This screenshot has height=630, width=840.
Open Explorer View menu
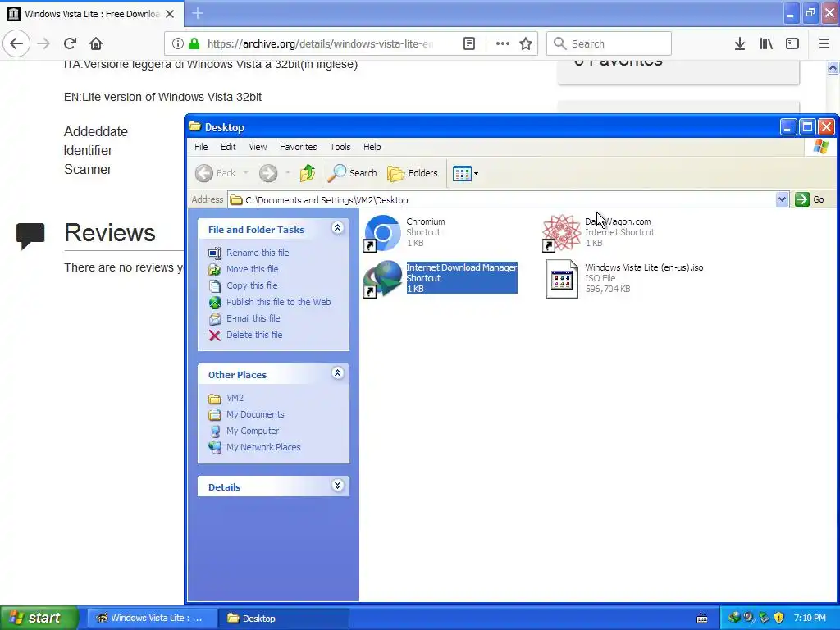coord(258,147)
